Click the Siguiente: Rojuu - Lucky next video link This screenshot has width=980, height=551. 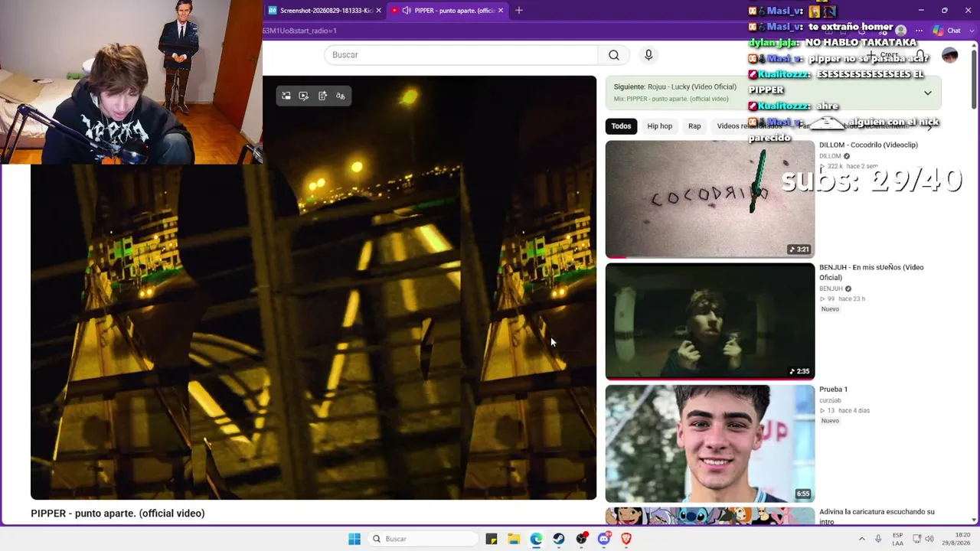[675, 87]
